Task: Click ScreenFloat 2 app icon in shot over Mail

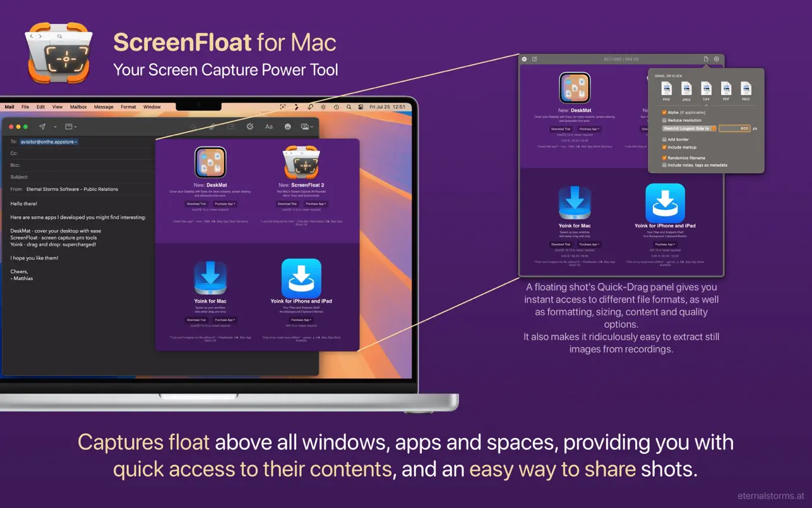Action: click(302, 163)
